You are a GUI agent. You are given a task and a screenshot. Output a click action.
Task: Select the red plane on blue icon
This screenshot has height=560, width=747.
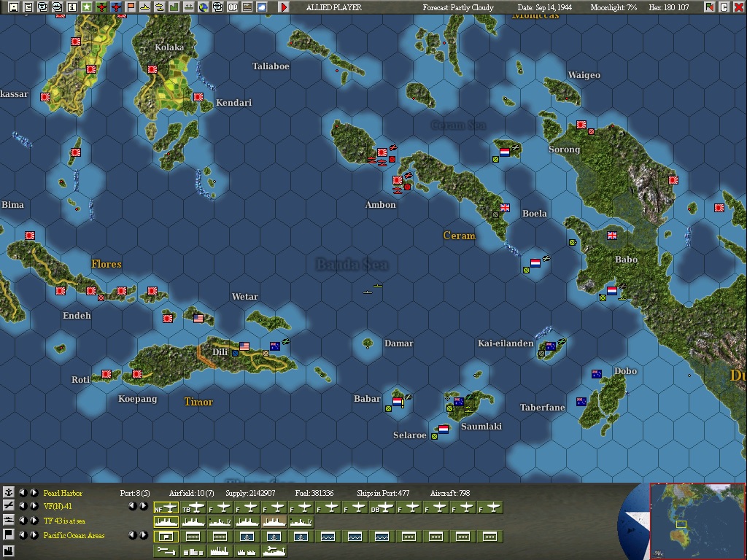[x=116, y=7]
